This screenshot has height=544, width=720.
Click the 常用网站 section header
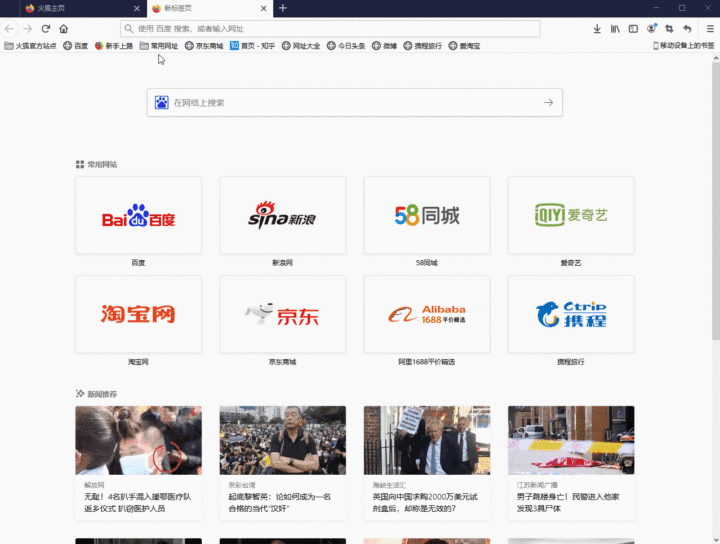click(96, 164)
